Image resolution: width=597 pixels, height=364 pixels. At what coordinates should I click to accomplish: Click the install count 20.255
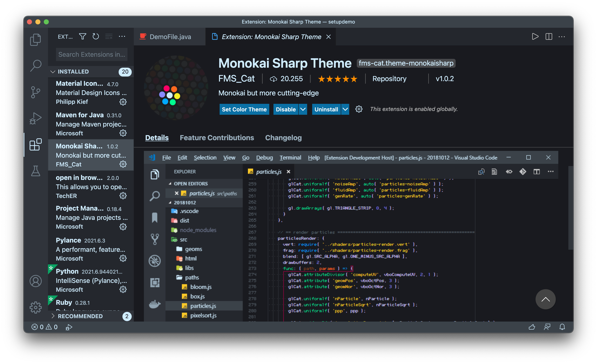tap(286, 79)
